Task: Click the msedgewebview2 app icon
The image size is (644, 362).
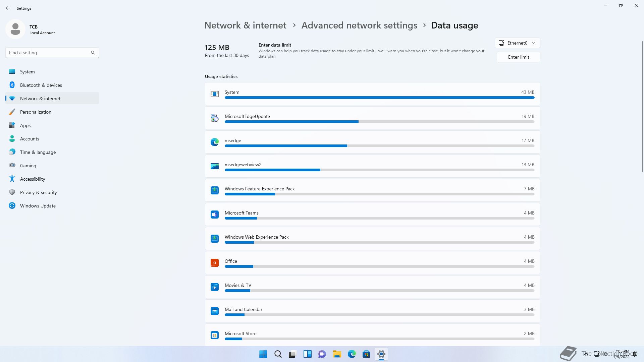Action: [215, 166]
